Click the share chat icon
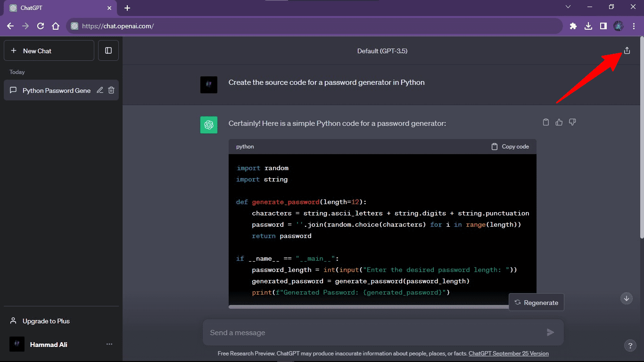This screenshot has width=644, height=362. (x=627, y=50)
